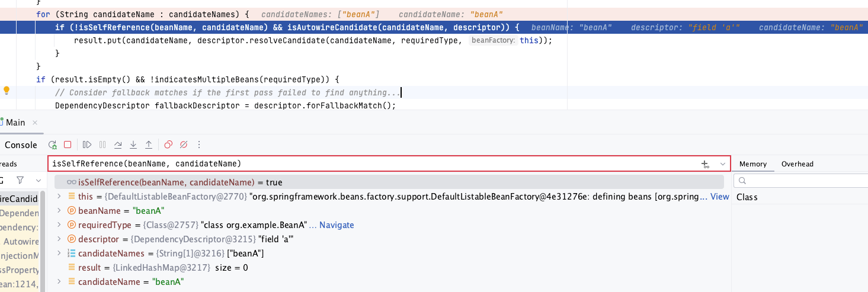The width and height of the screenshot is (868, 292).
Task: Click the beanFactory: parameter hint
Action: coord(493,40)
